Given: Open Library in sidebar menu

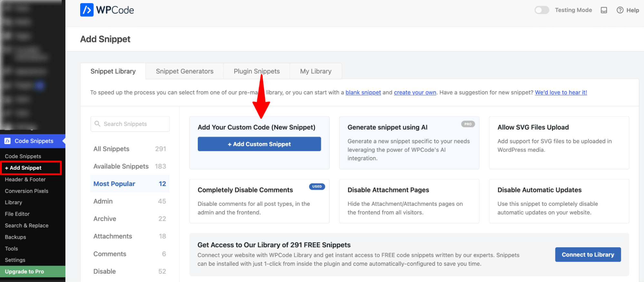Looking at the screenshot, I should 14,202.
